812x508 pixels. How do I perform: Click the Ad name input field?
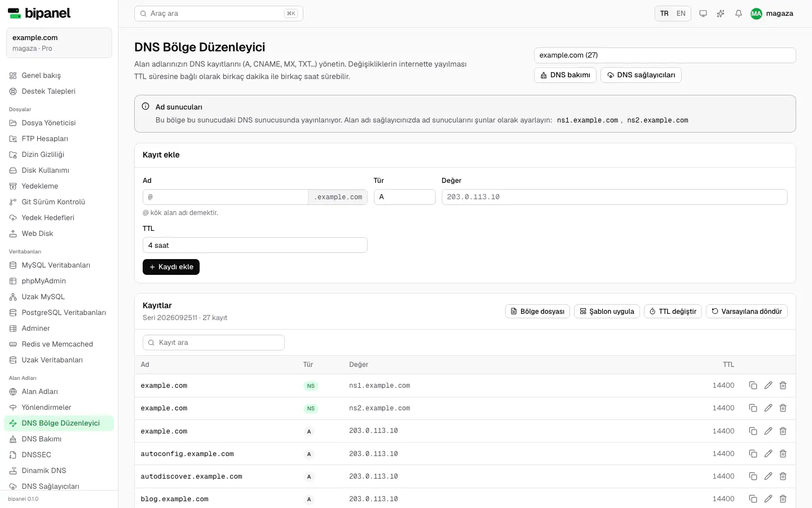pos(226,197)
